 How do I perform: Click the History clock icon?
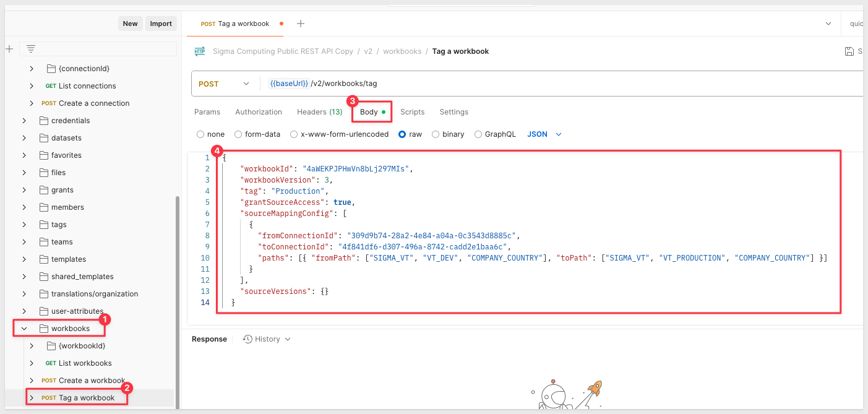(247, 339)
